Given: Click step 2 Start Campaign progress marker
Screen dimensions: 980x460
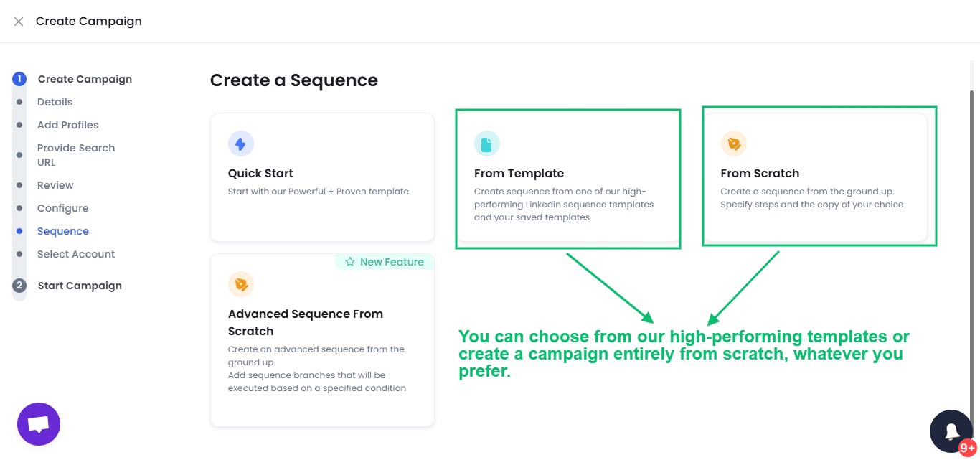Looking at the screenshot, I should (x=19, y=285).
